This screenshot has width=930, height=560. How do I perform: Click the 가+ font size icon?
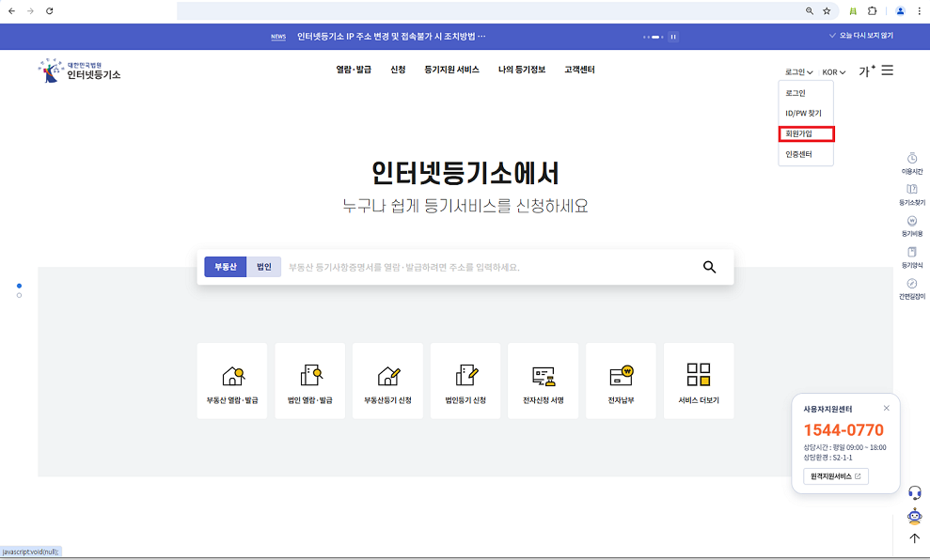pos(867,71)
